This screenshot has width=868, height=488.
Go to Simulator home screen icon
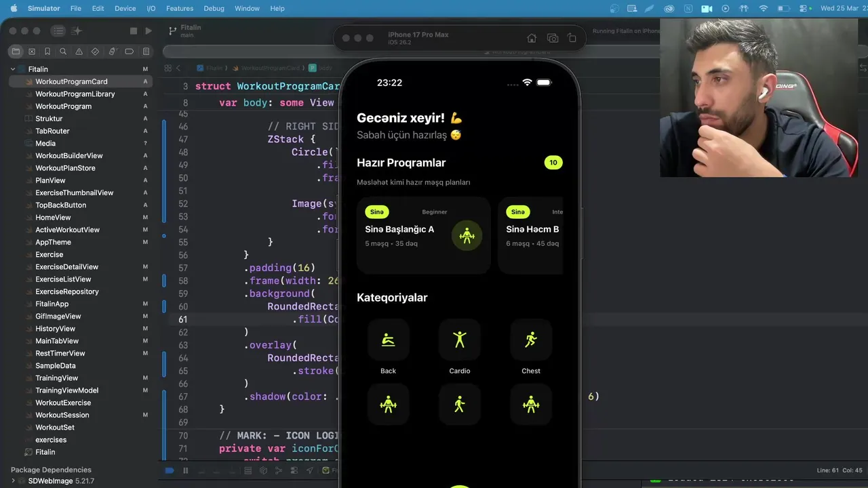click(532, 38)
